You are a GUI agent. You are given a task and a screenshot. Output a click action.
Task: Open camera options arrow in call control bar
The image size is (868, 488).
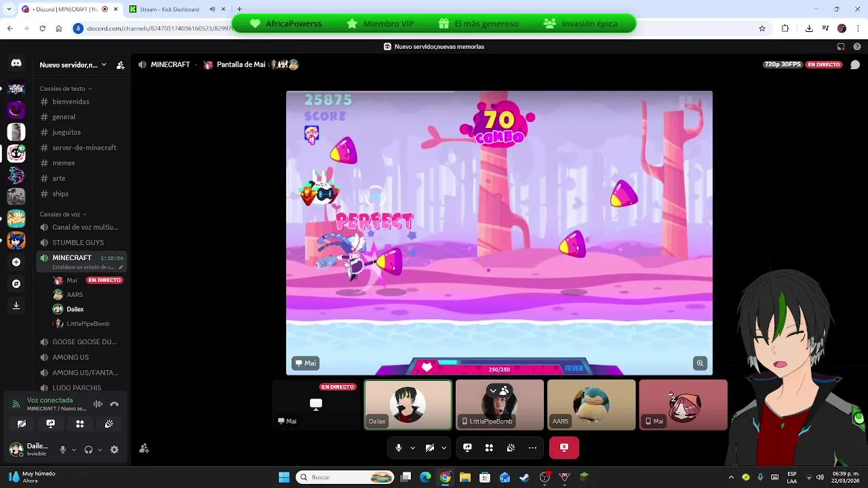click(x=443, y=447)
